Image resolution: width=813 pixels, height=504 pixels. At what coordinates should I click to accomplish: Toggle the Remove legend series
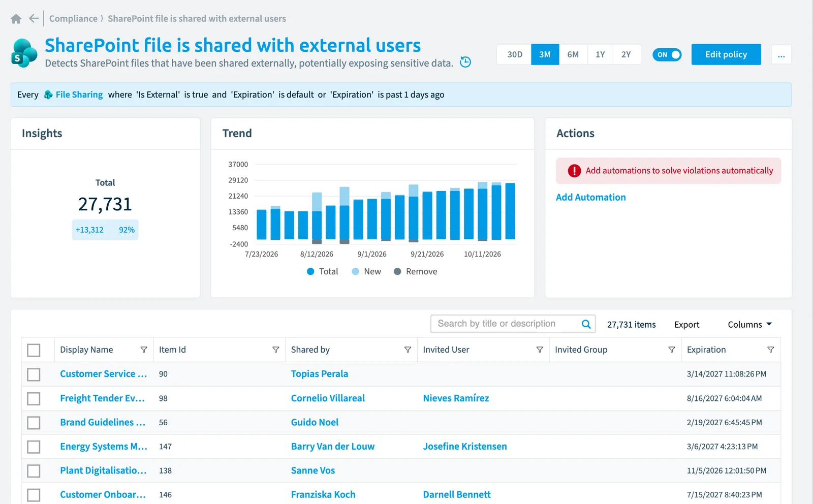pos(416,271)
